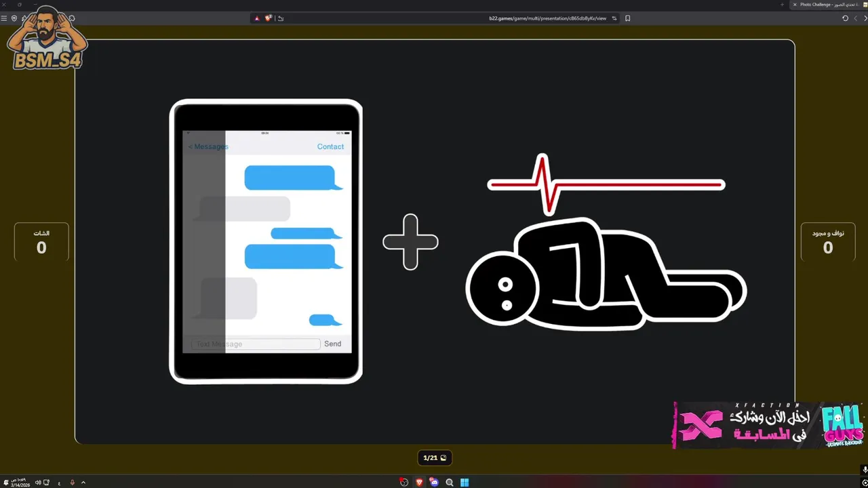Screen dimensions: 868x488
Task: Open the volume speaker tray icon
Action: (x=38, y=483)
